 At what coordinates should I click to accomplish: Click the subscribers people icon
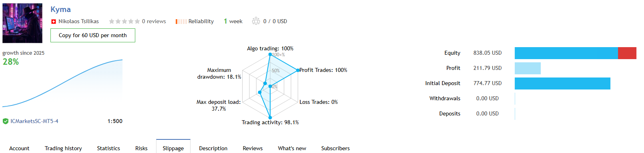(256, 21)
